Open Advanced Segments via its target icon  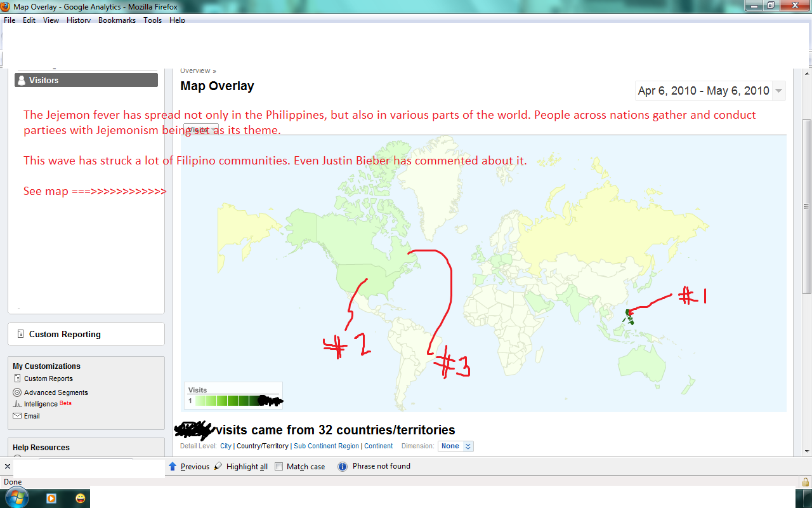(17, 392)
